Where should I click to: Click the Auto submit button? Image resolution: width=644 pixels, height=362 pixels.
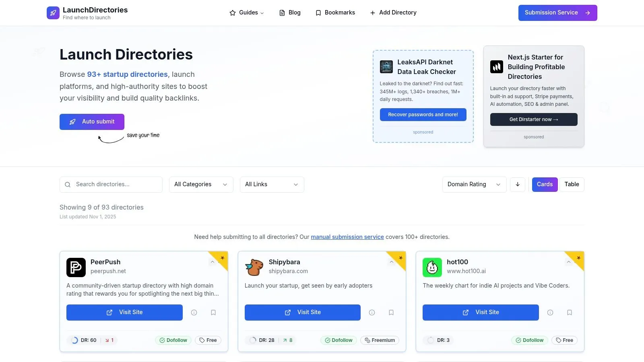click(x=92, y=121)
